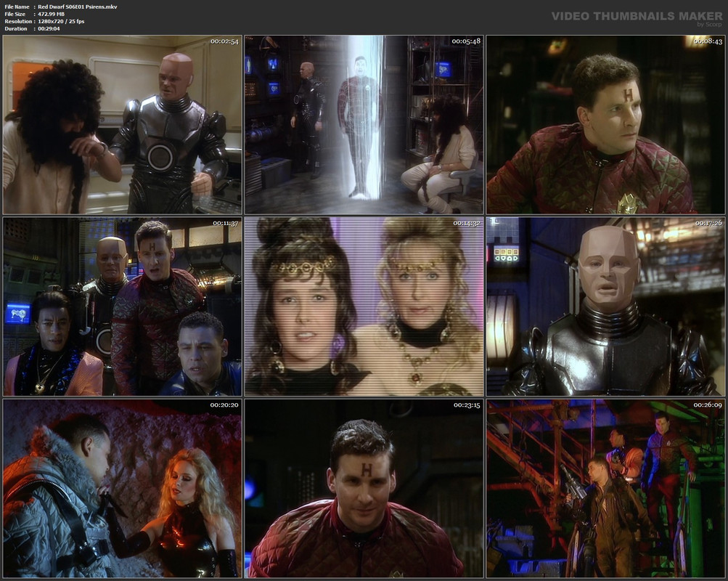Click the file size value '472.99 MB'
This screenshot has height=581, width=728.
[51, 14]
